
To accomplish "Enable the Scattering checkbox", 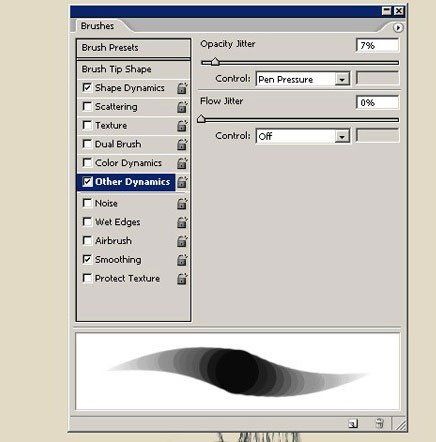I will click(x=87, y=106).
